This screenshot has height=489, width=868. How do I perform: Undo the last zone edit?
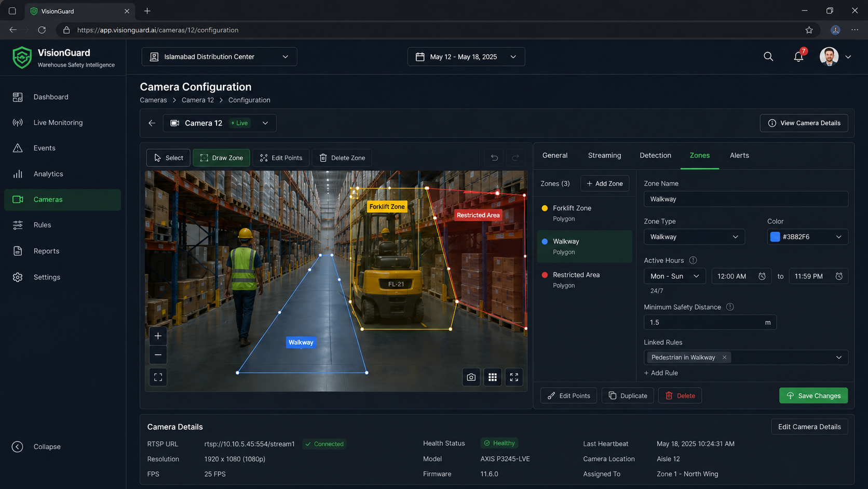(x=494, y=157)
